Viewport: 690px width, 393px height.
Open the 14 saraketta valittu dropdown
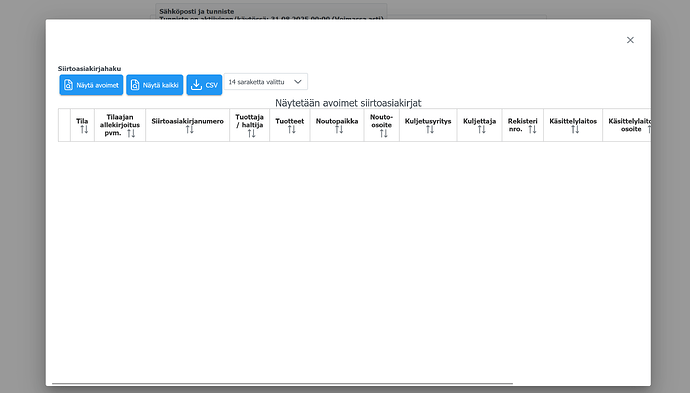[266, 82]
